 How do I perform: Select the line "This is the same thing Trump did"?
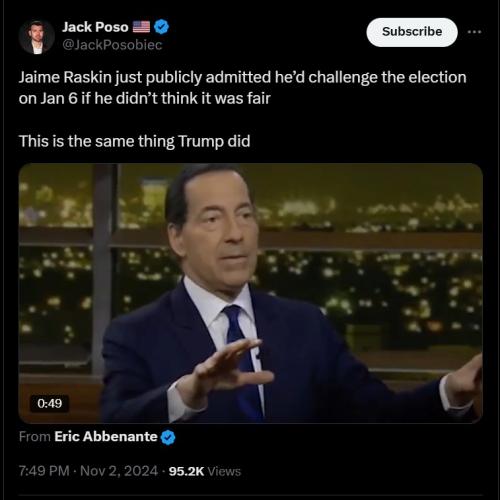pyautogui.click(x=134, y=141)
